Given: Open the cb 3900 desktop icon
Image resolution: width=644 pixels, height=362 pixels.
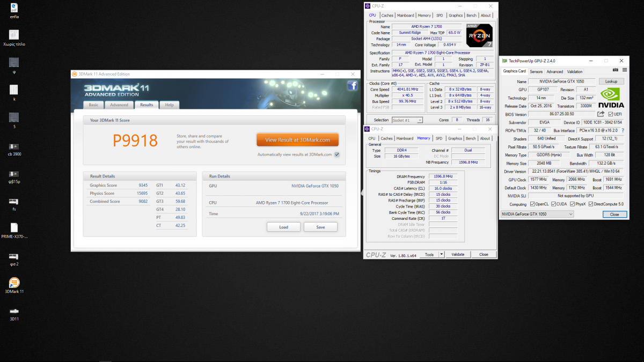Looking at the screenshot, I should [14, 149].
